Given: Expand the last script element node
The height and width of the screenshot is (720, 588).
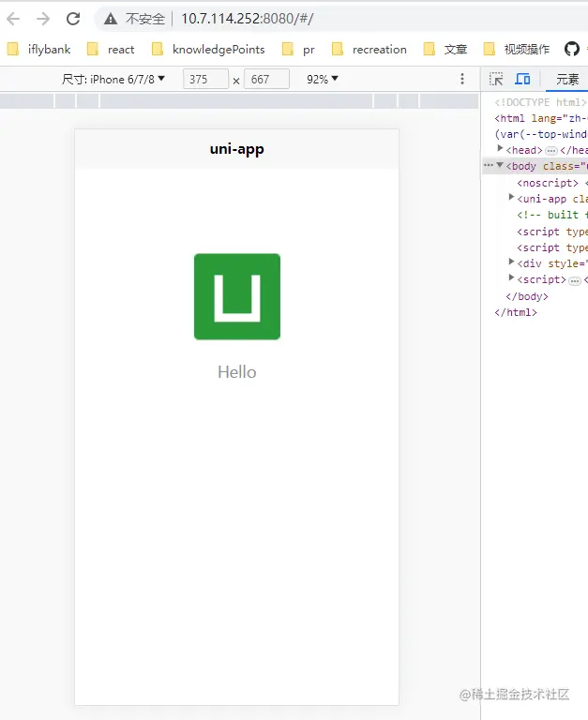Looking at the screenshot, I should point(511,277).
